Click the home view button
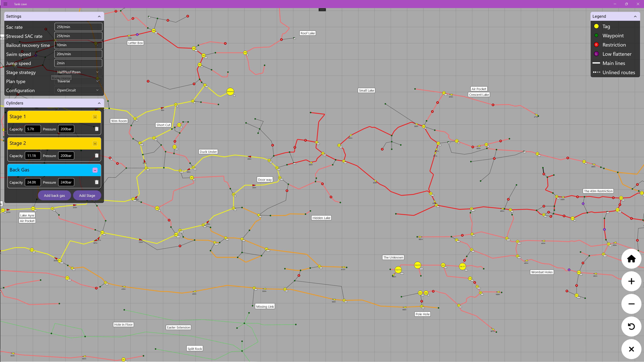 point(631,259)
